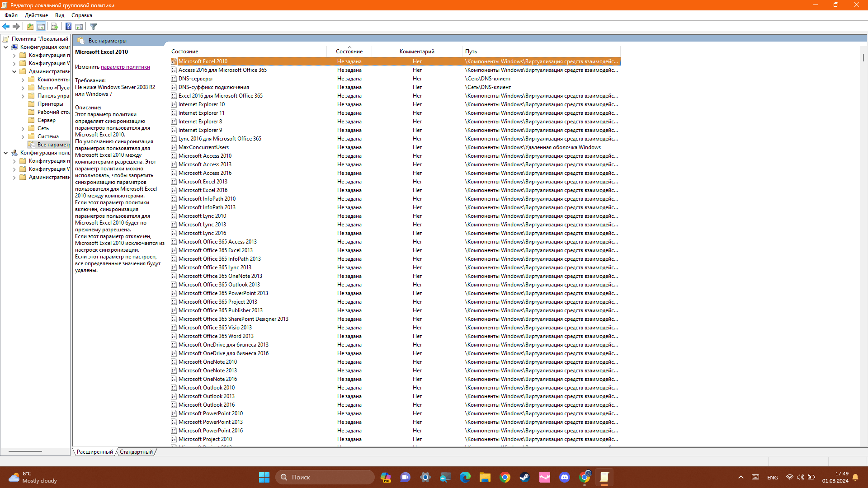
Task: Toggle the console tree show/hide icon
Action: [41, 27]
